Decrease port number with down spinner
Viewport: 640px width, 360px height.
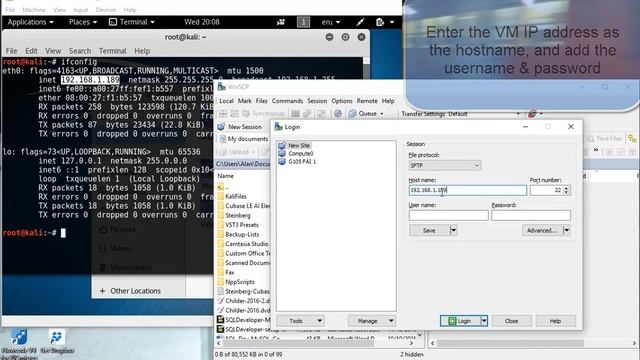[x=566, y=193]
